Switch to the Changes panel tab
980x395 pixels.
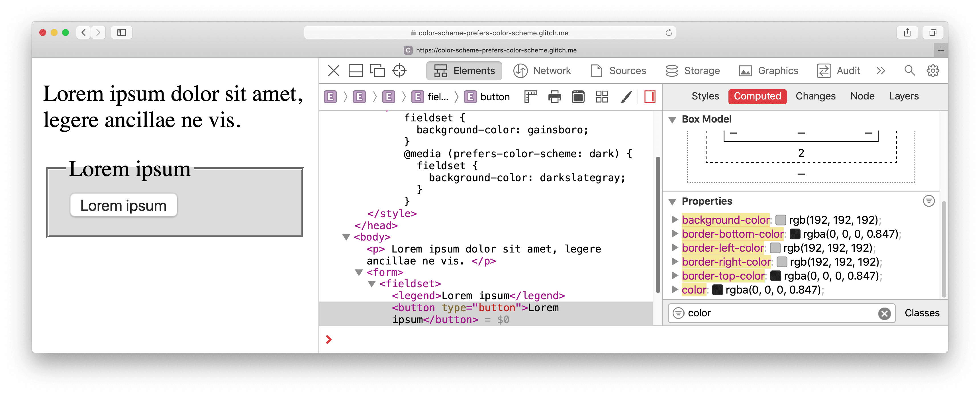[816, 96]
